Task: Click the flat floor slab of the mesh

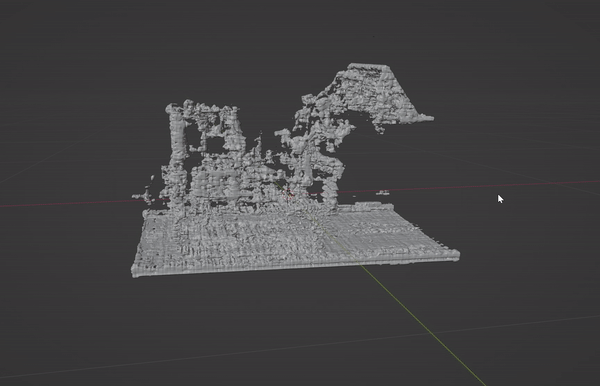Action: coord(295,241)
